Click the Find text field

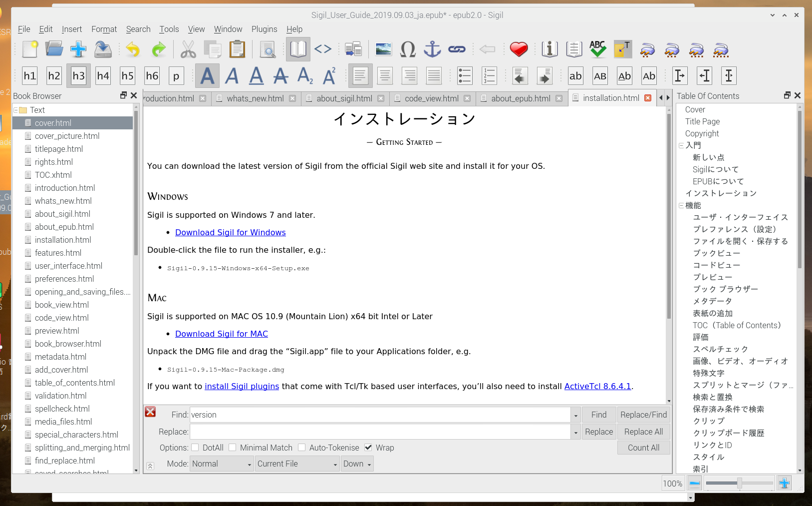click(380, 415)
